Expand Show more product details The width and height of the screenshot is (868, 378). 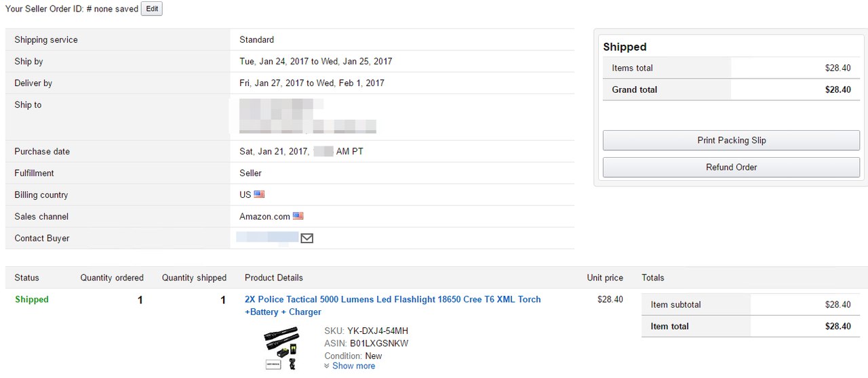[x=353, y=366]
